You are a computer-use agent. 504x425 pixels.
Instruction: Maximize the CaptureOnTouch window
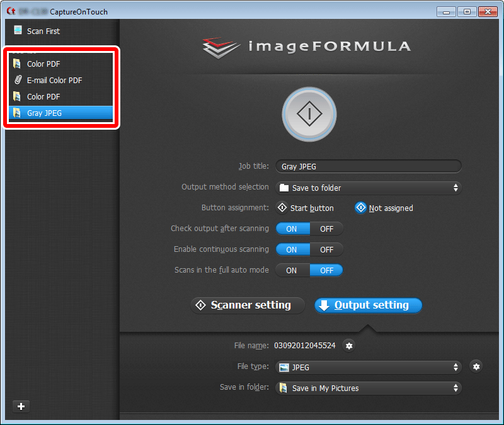(x=467, y=12)
